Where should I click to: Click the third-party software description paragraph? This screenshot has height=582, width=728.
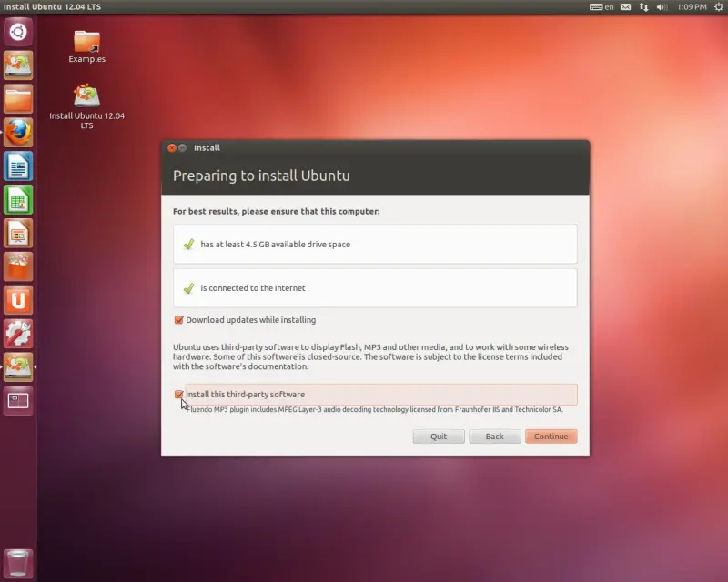click(x=370, y=356)
